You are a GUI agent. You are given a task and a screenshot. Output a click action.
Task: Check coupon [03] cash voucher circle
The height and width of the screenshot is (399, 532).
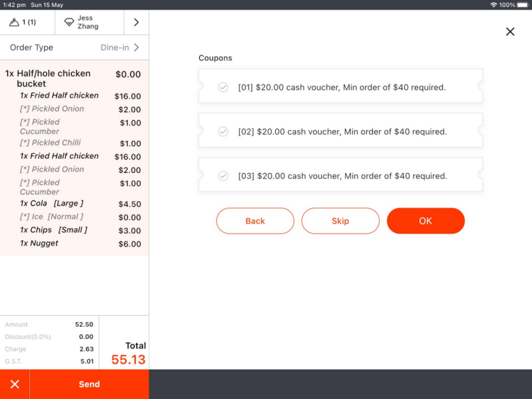[x=223, y=175]
